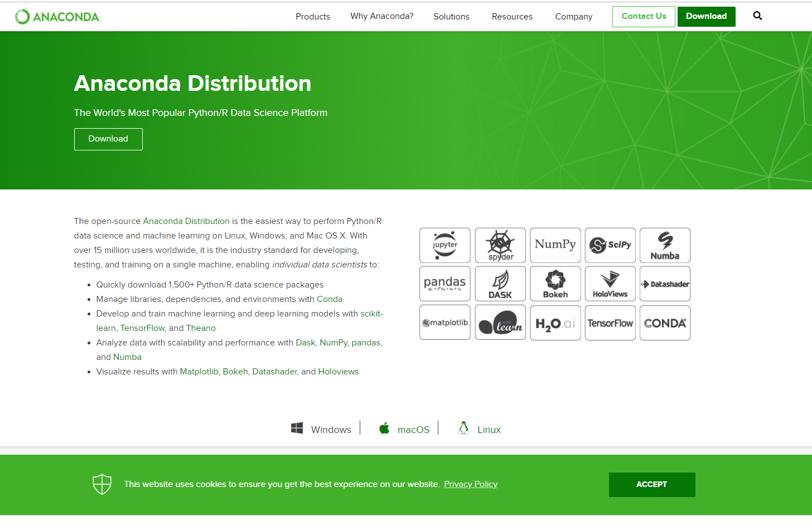812x526 pixels.
Task: Click the matplotlib logo tile
Action: (445, 323)
